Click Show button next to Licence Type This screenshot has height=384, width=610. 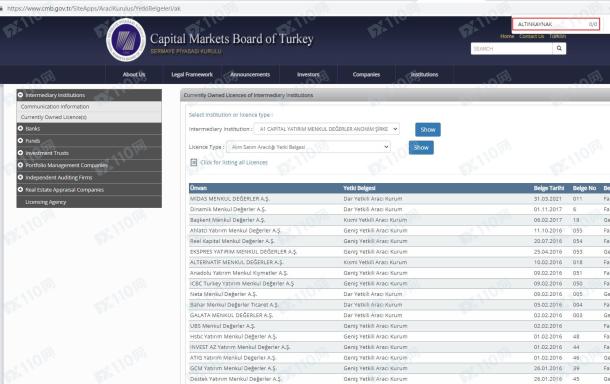pos(421,147)
